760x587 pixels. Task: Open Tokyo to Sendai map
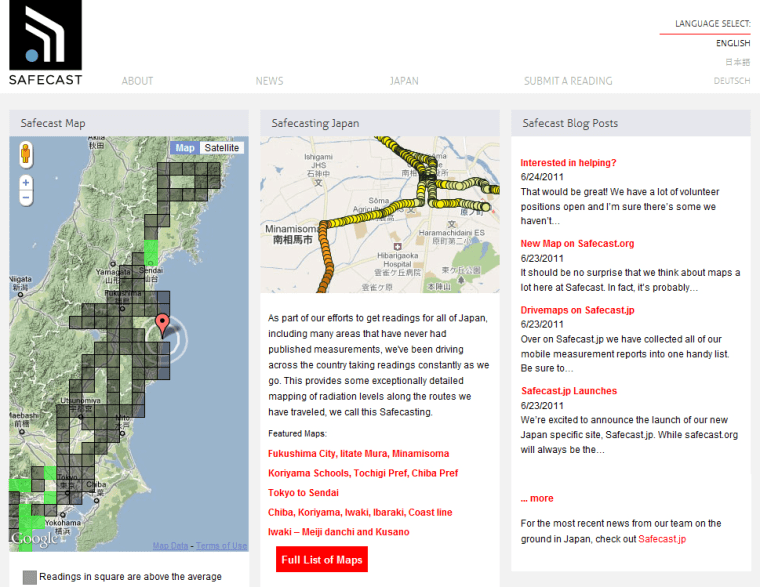pyautogui.click(x=303, y=493)
